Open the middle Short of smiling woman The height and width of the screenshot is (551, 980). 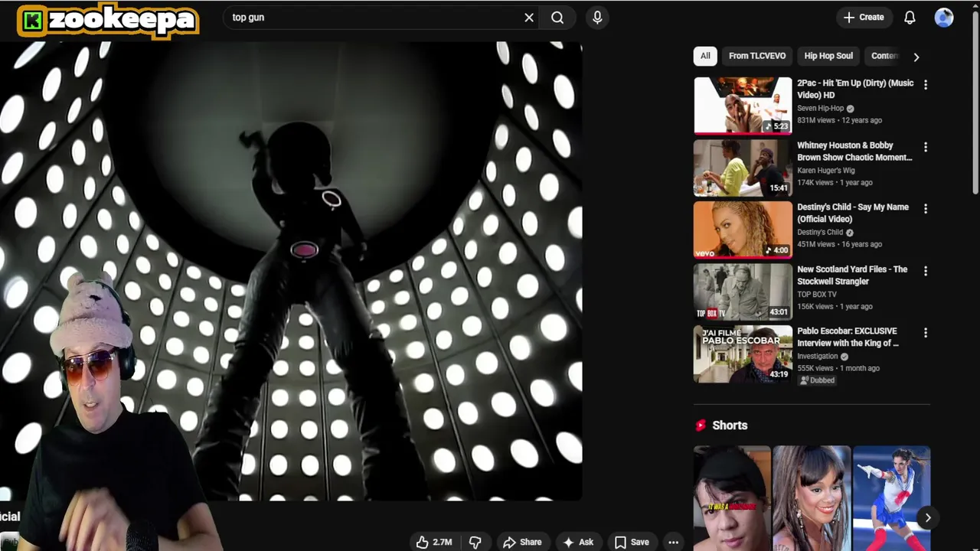[812, 498]
